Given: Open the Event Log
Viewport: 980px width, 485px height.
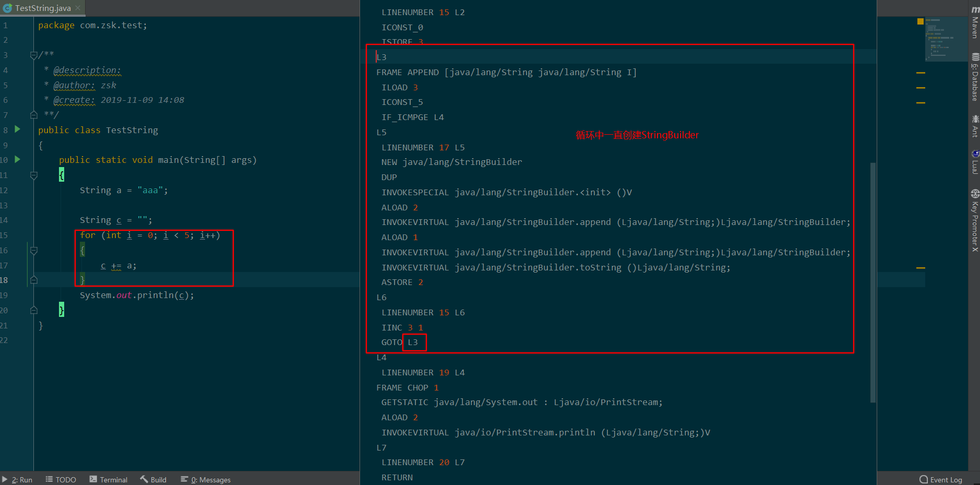Looking at the screenshot, I should [x=941, y=479].
